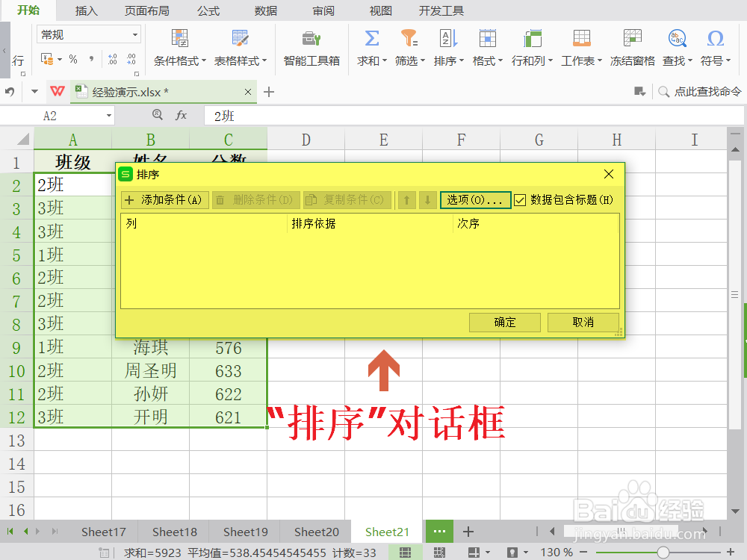Open the Smart Toolbox (智能工具箱) icon
747x560 pixels.
click(311, 38)
